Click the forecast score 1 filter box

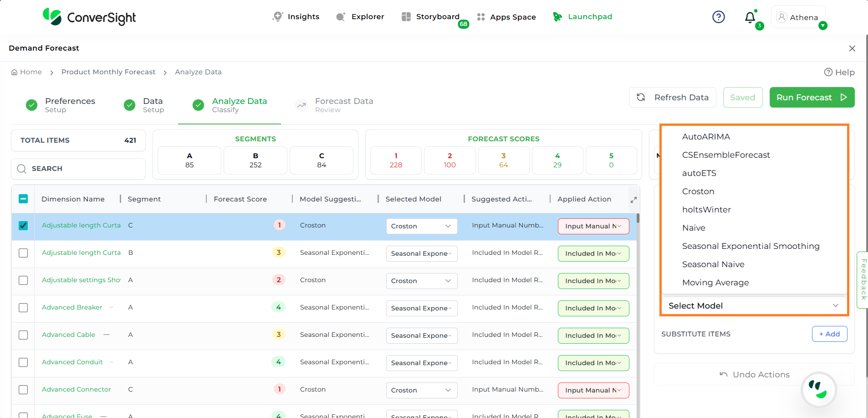[x=395, y=160]
